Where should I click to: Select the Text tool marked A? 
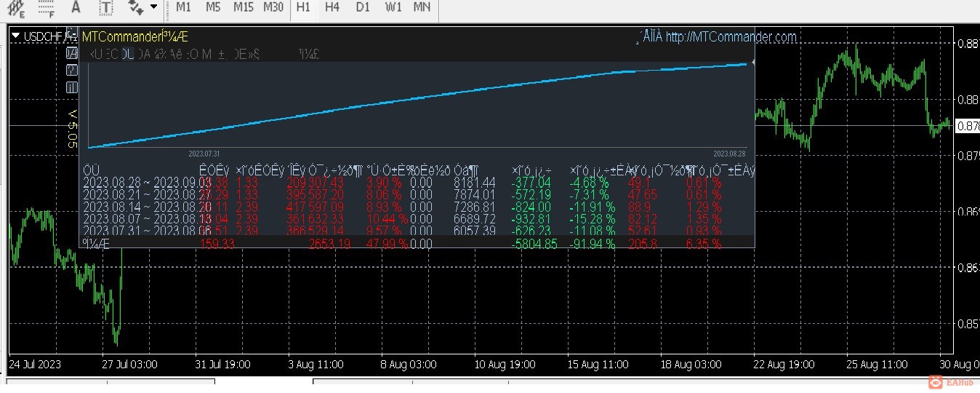pos(76,7)
